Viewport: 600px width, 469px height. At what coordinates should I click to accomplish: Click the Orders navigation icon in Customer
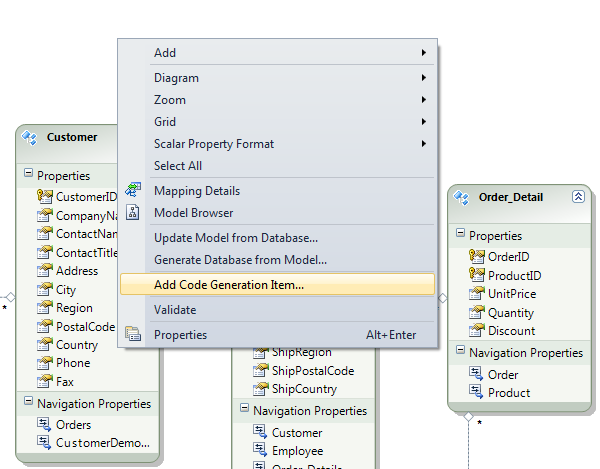44,424
